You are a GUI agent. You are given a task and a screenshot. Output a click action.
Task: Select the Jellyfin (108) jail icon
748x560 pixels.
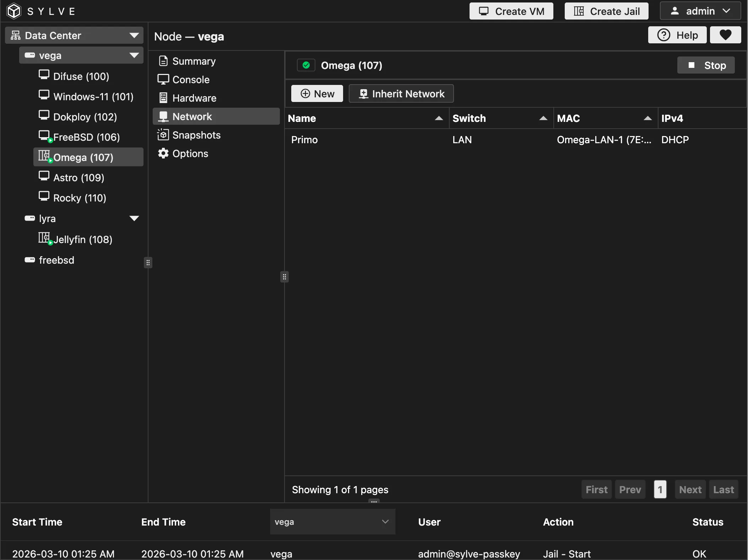(x=44, y=238)
